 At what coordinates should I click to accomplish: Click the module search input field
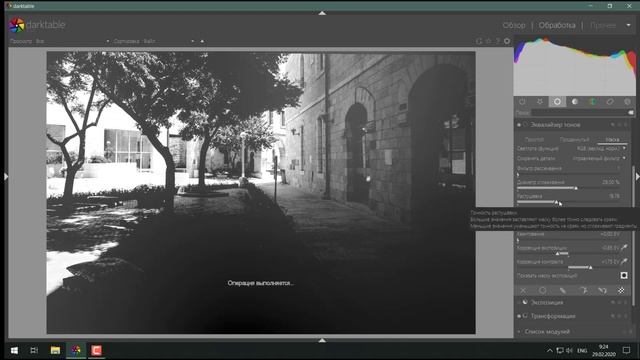(580, 112)
